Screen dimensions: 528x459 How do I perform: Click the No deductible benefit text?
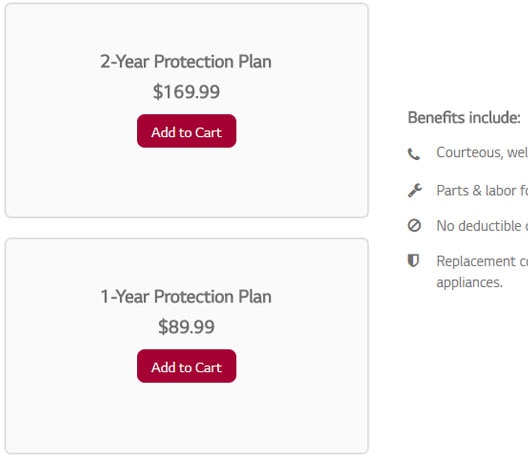tap(482, 226)
